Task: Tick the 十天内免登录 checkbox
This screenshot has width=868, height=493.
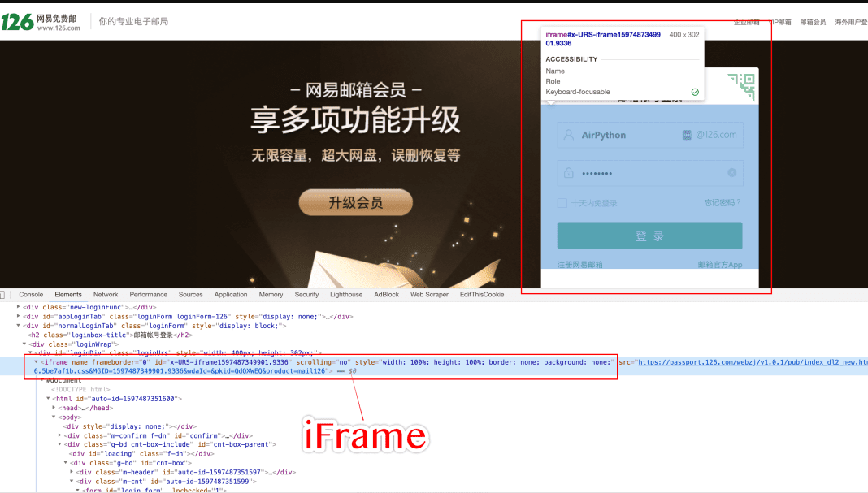Action: click(562, 204)
